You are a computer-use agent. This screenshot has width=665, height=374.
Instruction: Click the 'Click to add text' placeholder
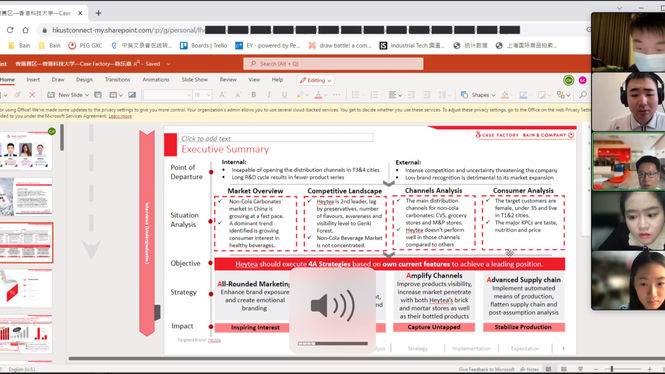276,138
